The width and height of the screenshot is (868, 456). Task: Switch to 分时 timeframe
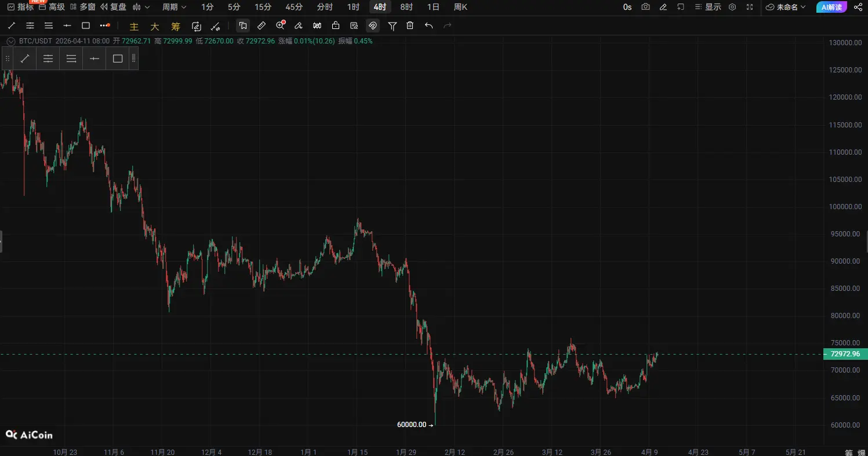(325, 7)
